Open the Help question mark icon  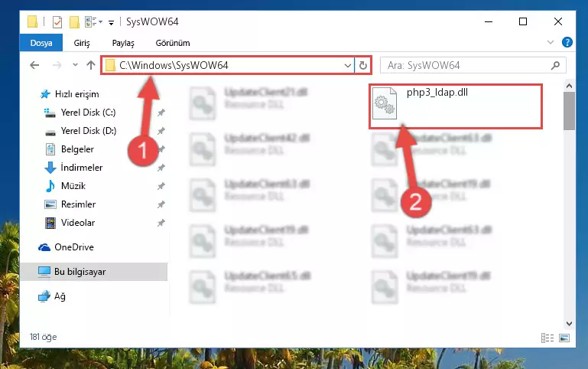pyautogui.click(x=567, y=42)
